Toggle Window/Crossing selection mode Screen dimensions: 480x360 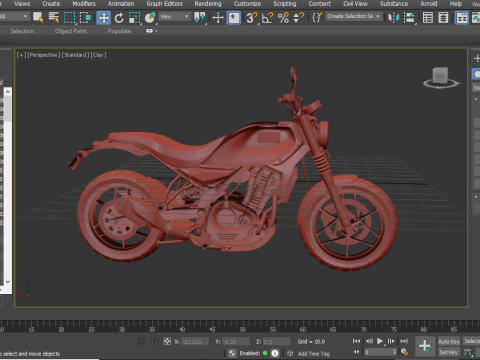(x=85, y=17)
